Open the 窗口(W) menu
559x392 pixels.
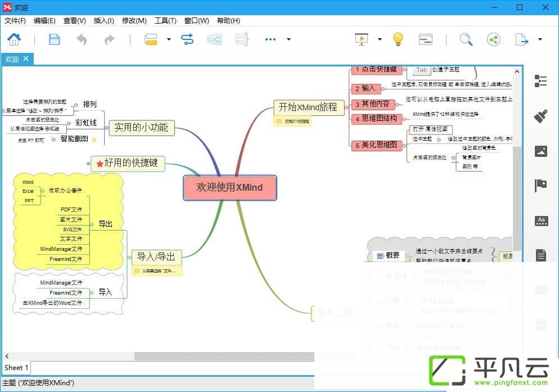coord(196,21)
